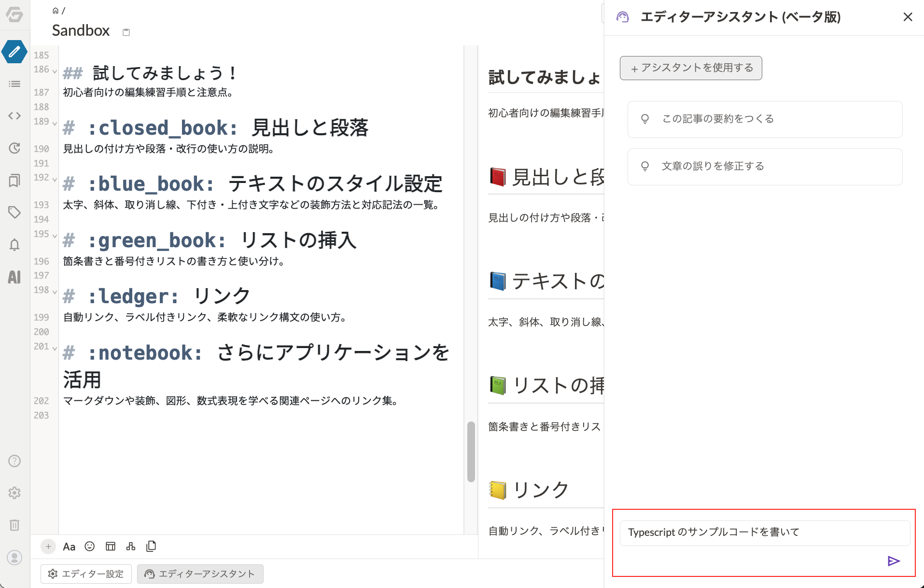Viewport: 924px width, 588px height.
Task: Click the pencil edit mode icon
Action: [14, 52]
